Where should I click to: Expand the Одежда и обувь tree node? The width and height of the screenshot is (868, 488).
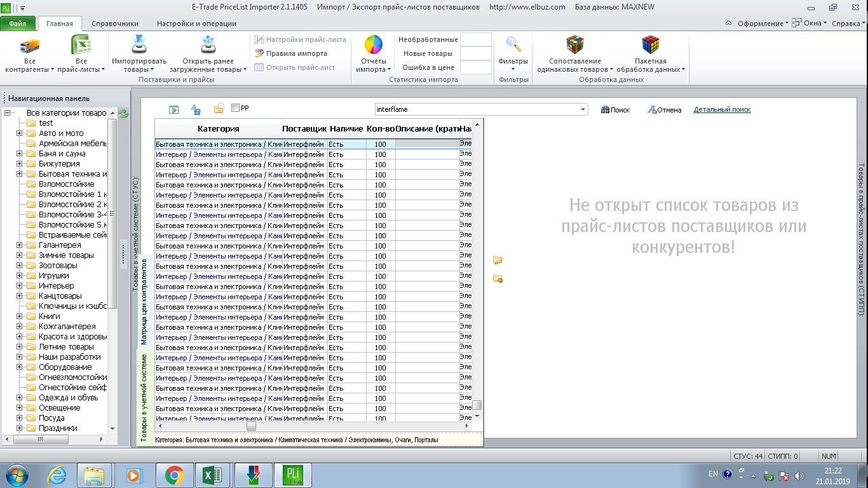[x=19, y=398]
